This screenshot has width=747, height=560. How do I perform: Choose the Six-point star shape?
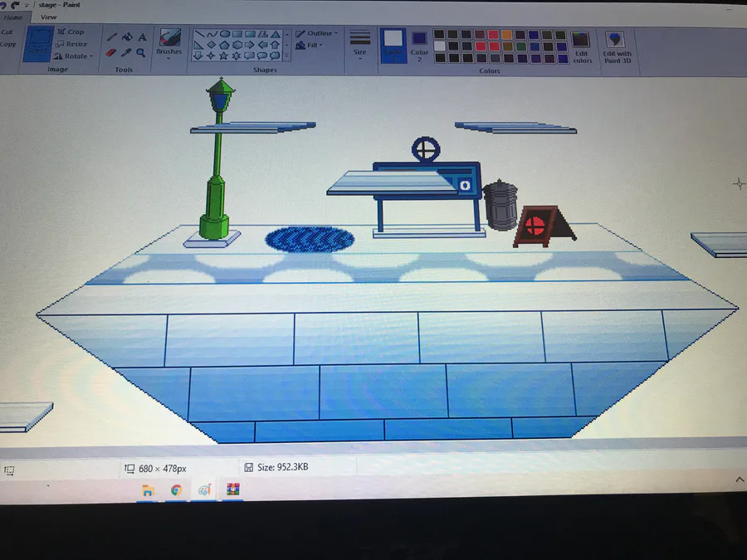click(x=237, y=56)
